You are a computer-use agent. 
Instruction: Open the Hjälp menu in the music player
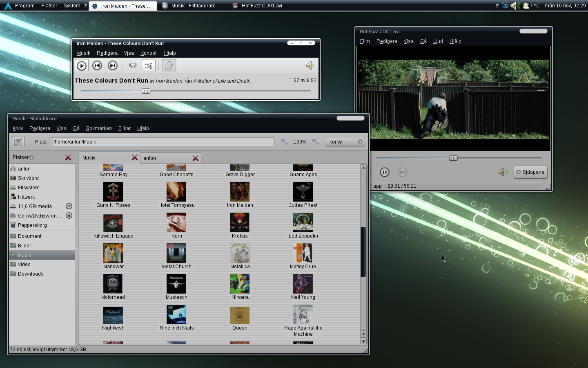(x=170, y=53)
